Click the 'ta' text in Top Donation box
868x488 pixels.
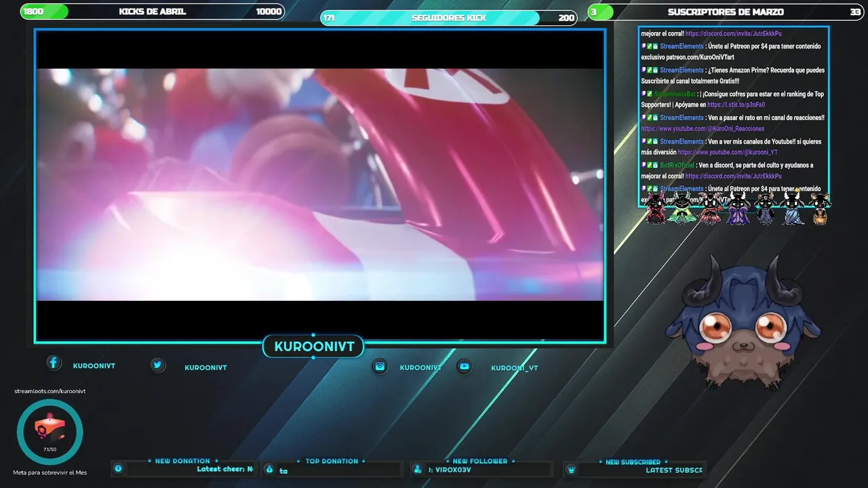(x=283, y=470)
